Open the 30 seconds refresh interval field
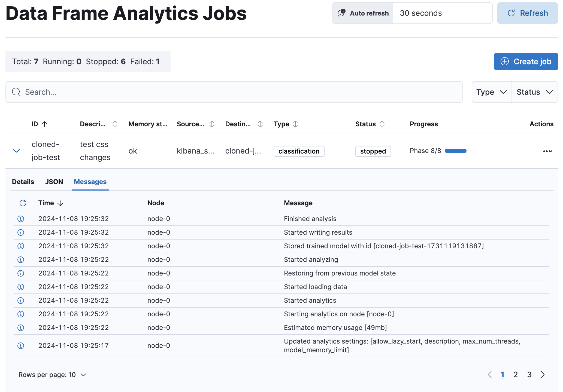The image size is (563, 392). [x=443, y=13]
